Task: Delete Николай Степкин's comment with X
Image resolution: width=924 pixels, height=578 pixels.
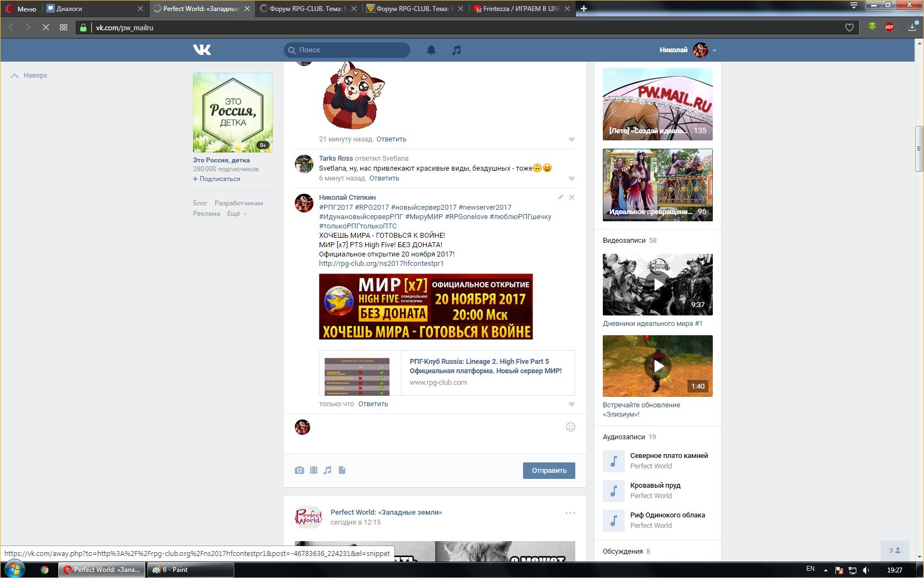Action: [x=571, y=197]
